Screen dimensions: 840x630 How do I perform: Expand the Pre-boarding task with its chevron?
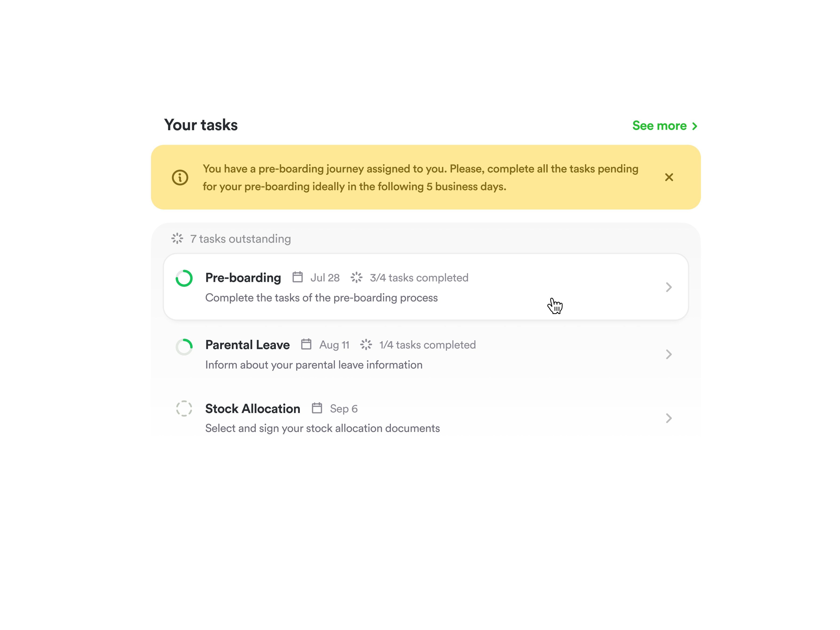point(669,287)
